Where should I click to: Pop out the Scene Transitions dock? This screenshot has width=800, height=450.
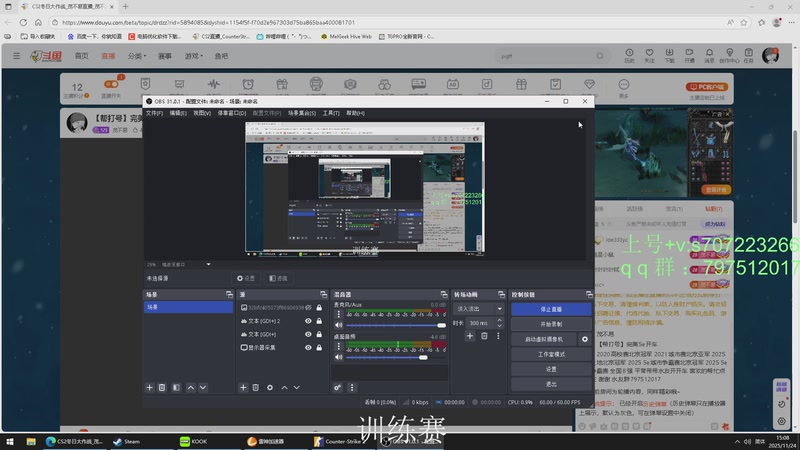point(501,295)
